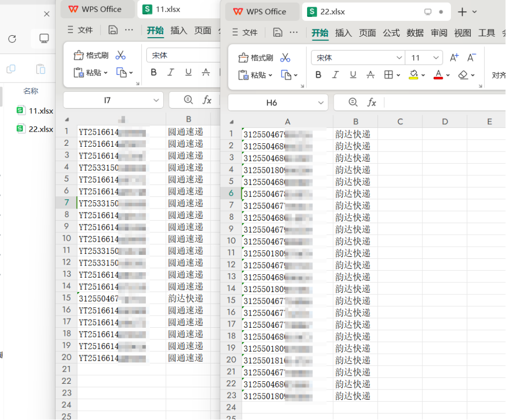Click Save icon in 11.xlsx window
The height and width of the screenshot is (420, 506).
[113, 30]
